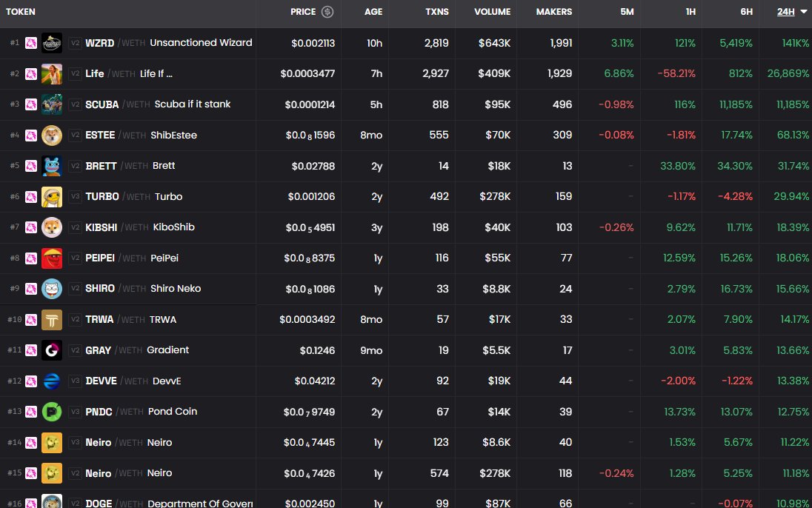The image size is (812, 508).
Task: Click the TRWA gold token logo
Action: pyautogui.click(x=52, y=319)
